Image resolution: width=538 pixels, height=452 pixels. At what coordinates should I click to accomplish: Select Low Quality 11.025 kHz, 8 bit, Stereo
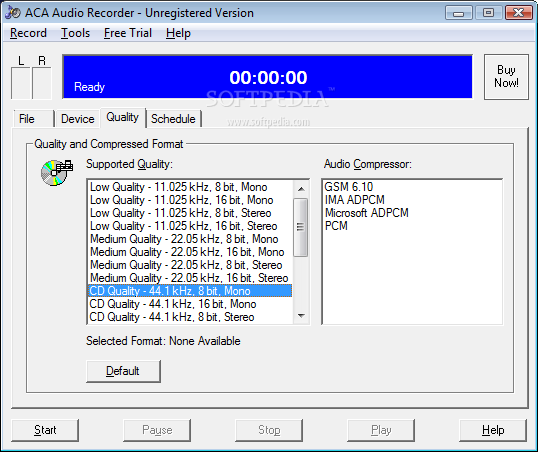(x=190, y=213)
